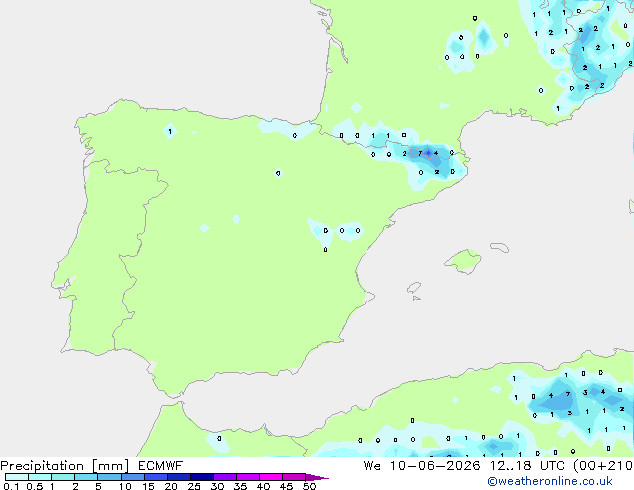This screenshot has width=634, height=490.
Task: Click the Mallorca island on the map
Action: [x=464, y=261]
